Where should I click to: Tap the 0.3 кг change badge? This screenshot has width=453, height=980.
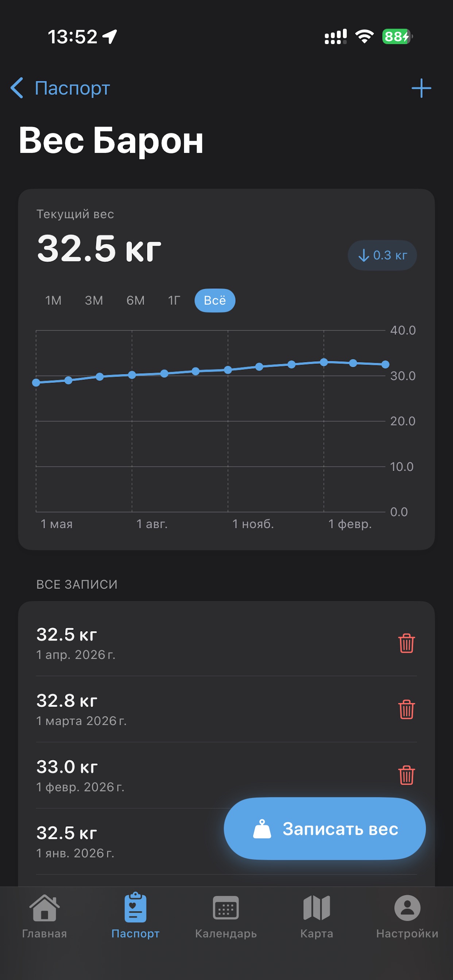click(382, 255)
